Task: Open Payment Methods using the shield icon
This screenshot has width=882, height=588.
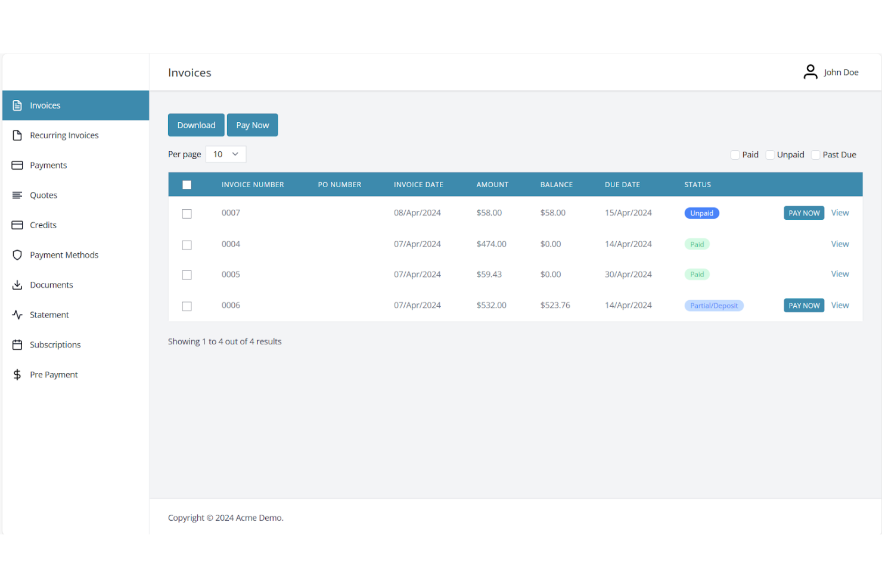Action: pyautogui.click(x=17, y=254)
